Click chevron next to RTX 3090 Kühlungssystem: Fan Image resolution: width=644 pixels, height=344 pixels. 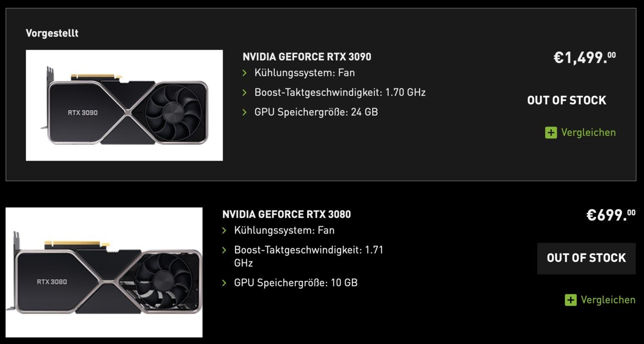pos(245,73)
